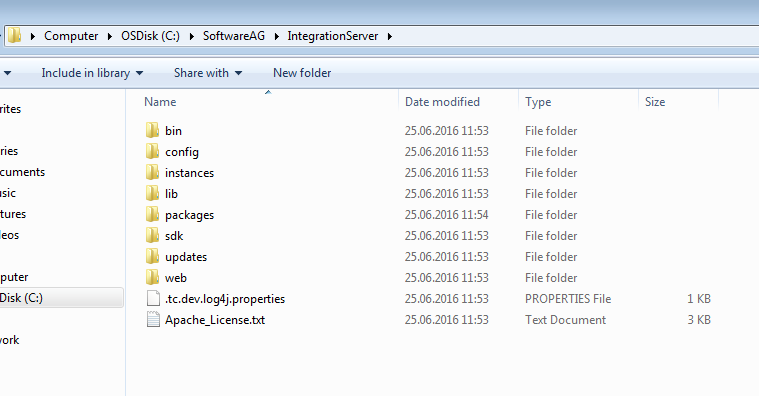
Task: Select the web folder name
Action: [176, 278]
